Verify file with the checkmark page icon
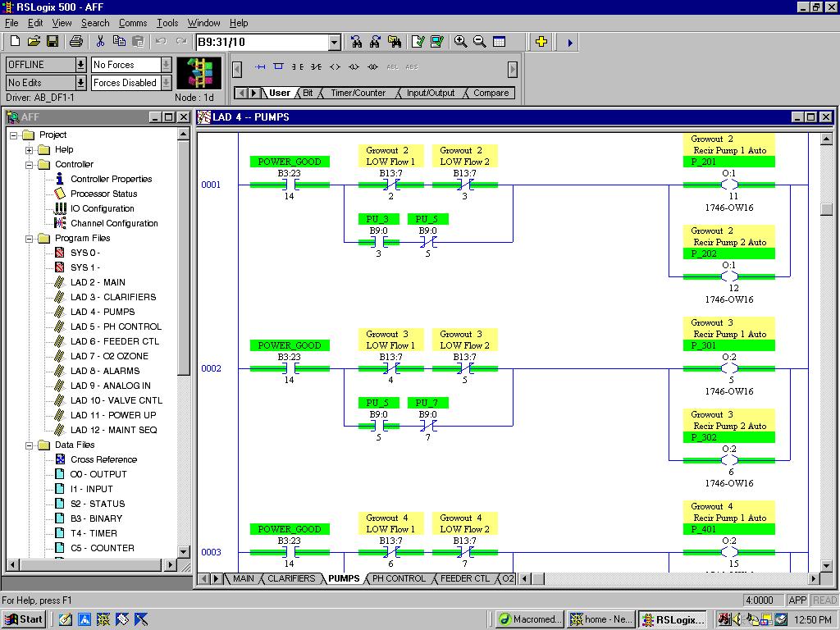Viewport: 840px width, 630px height. pos(418,41)
